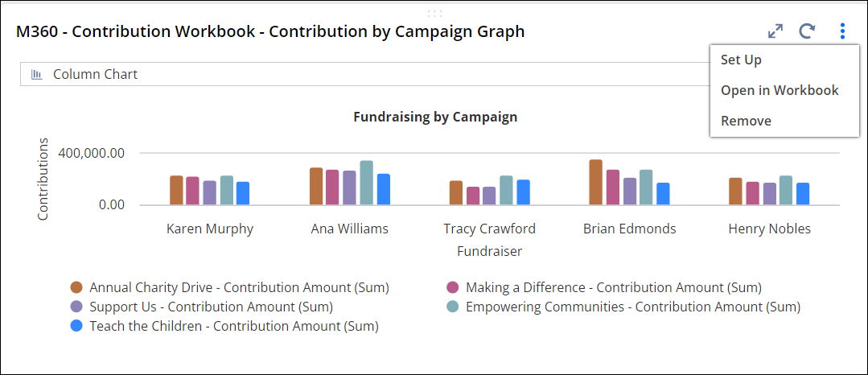Choose Set Up from the menu
Viewport: 868px width, 375px height.
[741, 60]
